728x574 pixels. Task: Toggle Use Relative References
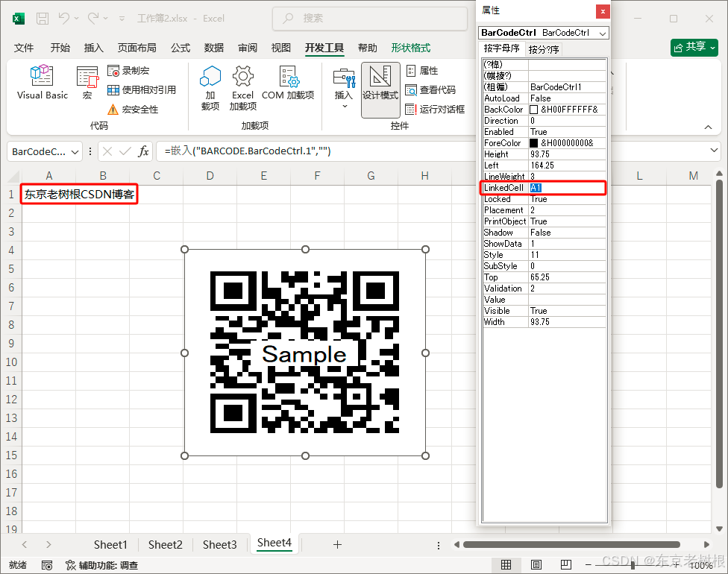point(142,90)
